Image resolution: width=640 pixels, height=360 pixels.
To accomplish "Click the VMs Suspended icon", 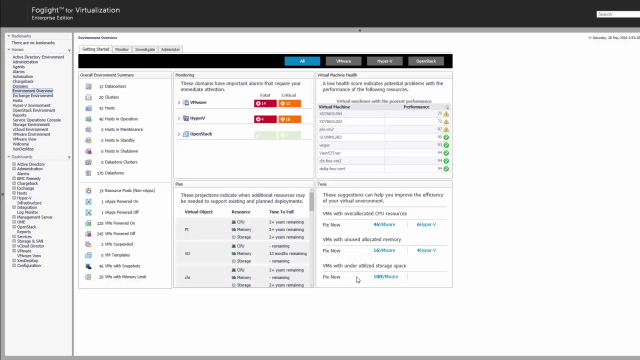I will click(x=89, y=244).
